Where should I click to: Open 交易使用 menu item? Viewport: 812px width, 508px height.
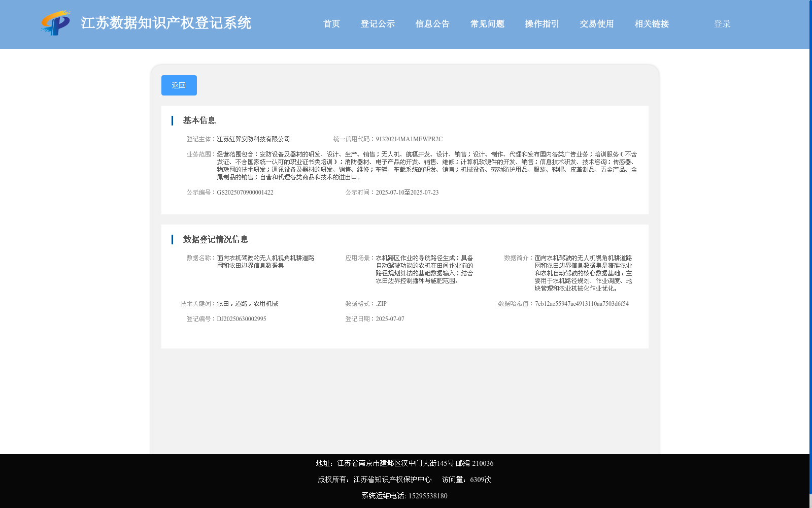point(597,24)
